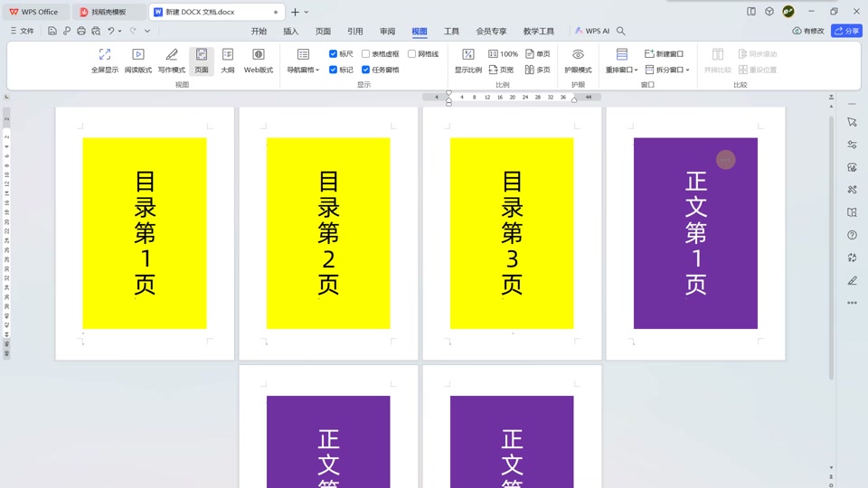Switch to the 找稻壳模板 window tab
Image resolution: width=868 pixels, height=488 pixels.
(x=109, y=12)
